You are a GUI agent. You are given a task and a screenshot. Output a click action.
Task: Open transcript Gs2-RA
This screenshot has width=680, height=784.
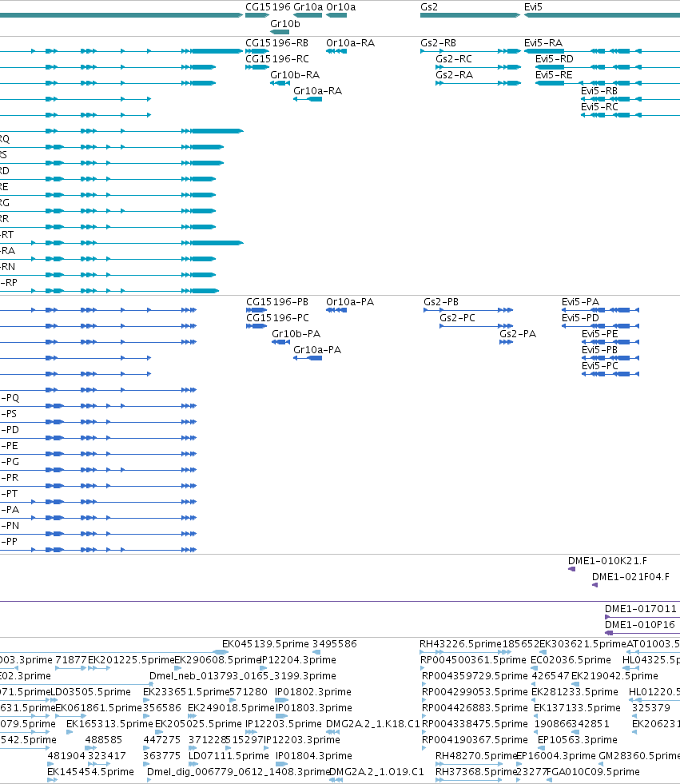coord(454,75)
